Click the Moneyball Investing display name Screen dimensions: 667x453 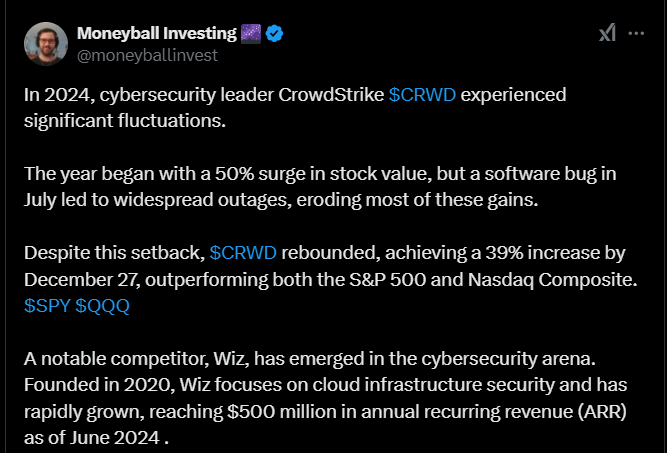click(156, 33)
